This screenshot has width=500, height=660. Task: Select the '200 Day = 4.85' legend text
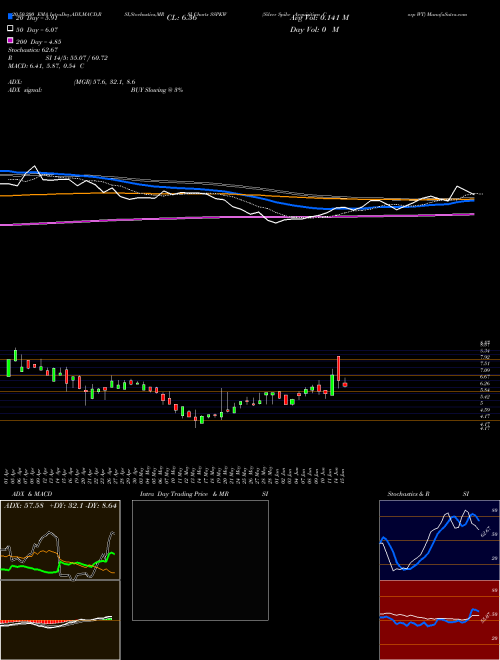click(39, 42)
